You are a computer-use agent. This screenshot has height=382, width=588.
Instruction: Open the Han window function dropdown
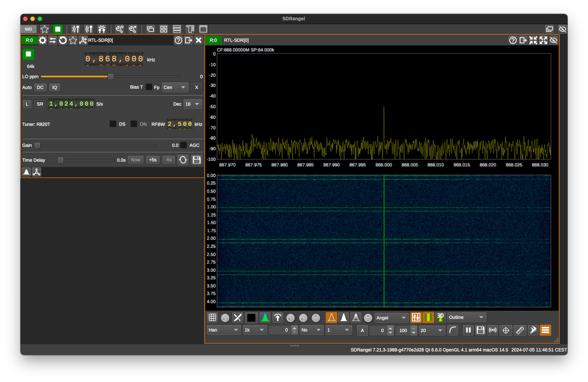point(223,330)
